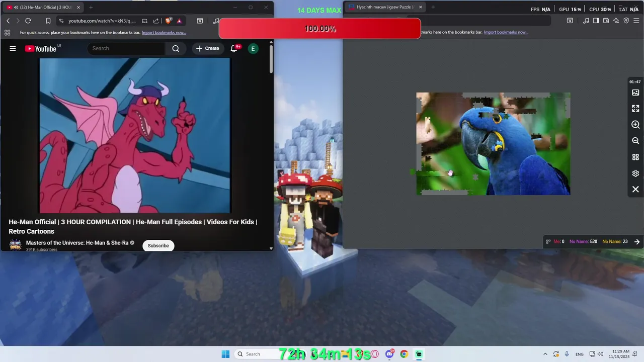644x362 pixels.
Task: Click the microphone tray icon
Action: [x=567, y=354]
